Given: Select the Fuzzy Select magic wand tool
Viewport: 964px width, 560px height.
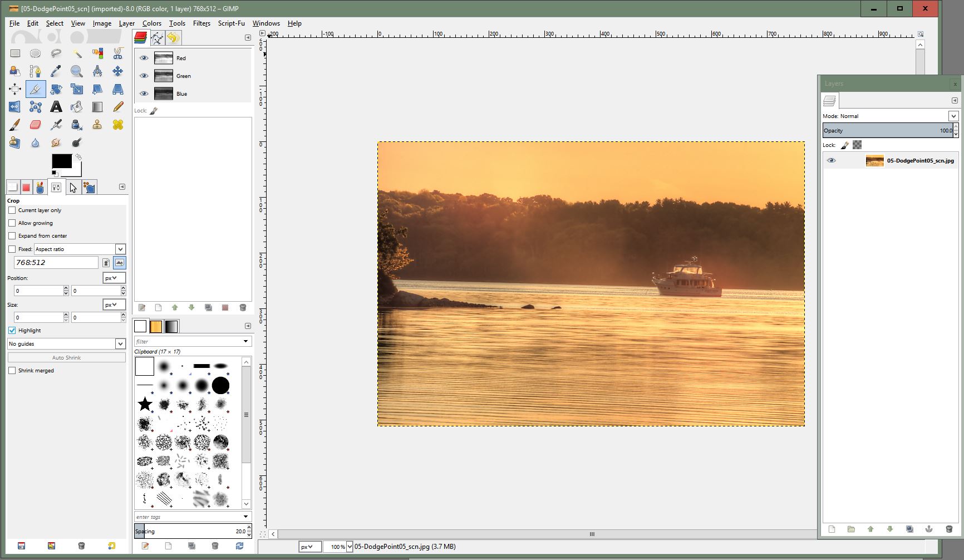Looking at the screenshot, I should click(77, 53).
